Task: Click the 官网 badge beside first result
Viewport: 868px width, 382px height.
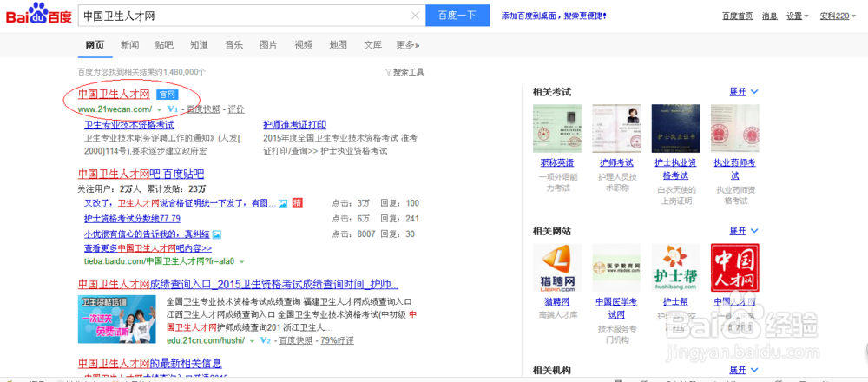Action: pos(166,94)
